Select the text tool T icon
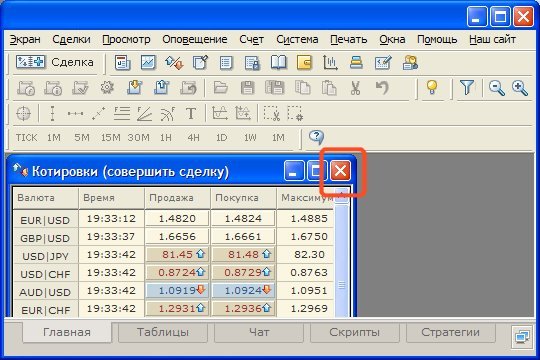The width and height of the screenshot is (540, 360). pyautogui.click(x=191, y=113)
